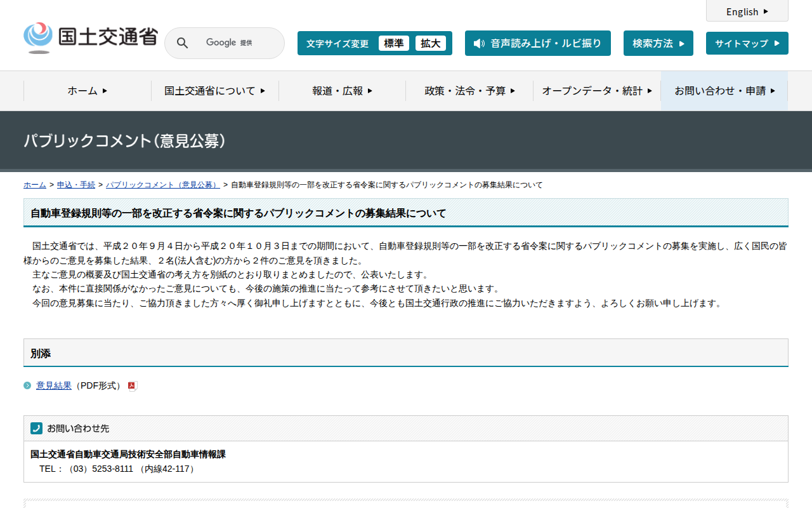Click the paragraph starting 主なご意見の概要及び
Image resolution: width=812 pixels, height=508 pixels.
click(231, 274)
